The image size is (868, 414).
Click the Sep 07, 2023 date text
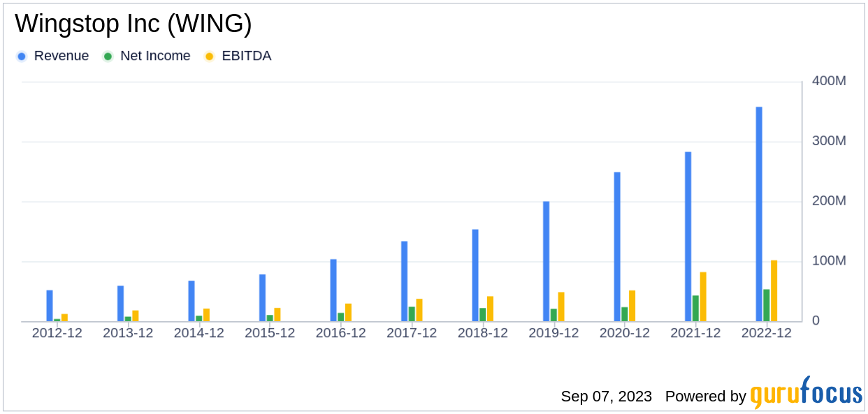[x=606, y=397]
